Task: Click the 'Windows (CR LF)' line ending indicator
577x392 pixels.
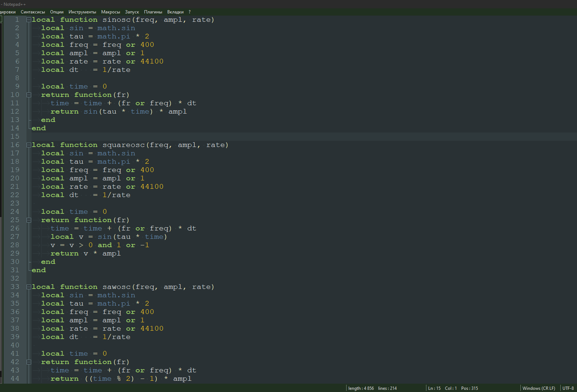Action: point(539,388)
